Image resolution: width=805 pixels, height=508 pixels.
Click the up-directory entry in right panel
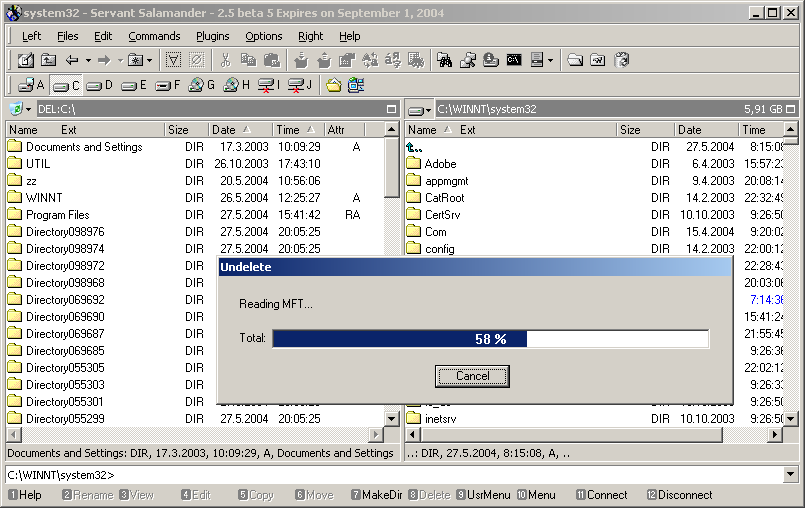[414, 147]
